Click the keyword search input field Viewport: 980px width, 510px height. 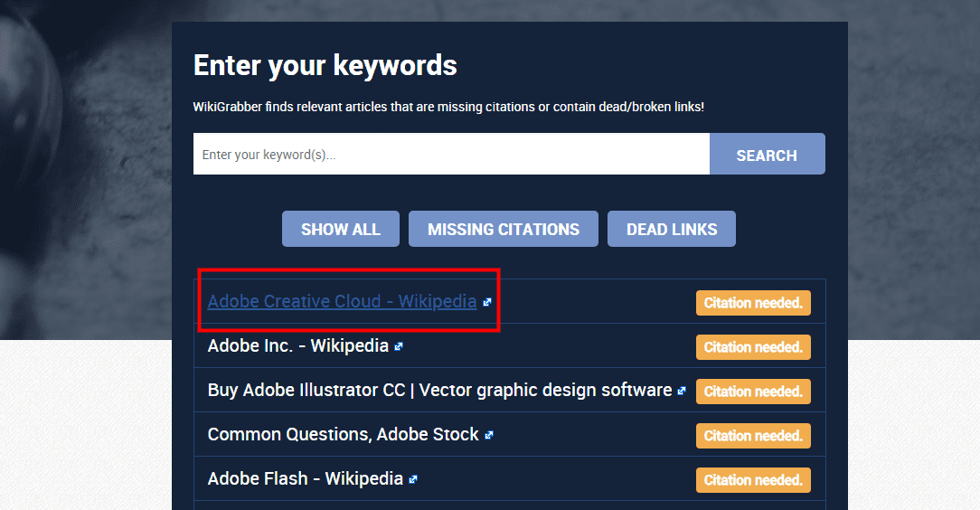pos(451,154)
